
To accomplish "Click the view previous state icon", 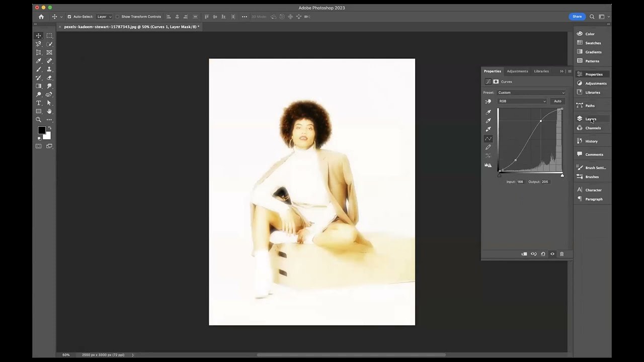I will 534,254.
